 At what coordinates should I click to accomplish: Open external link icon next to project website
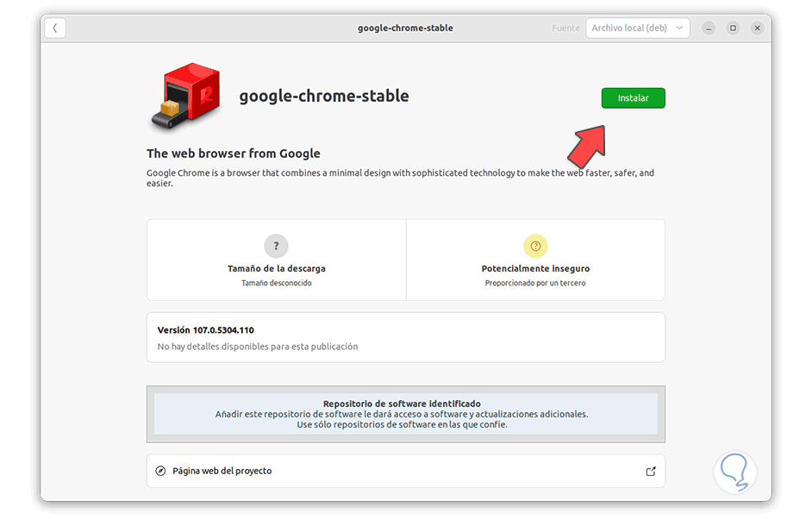[651, 471]
